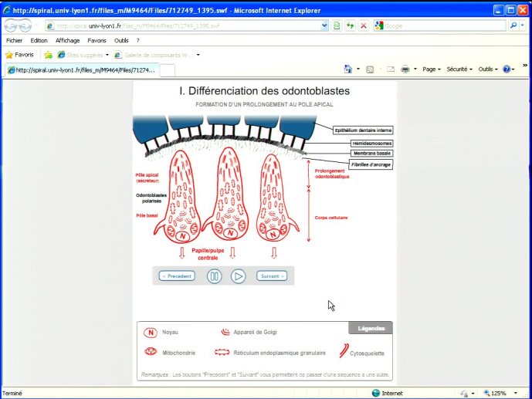Click the Epithélium dentaire interne label
This screenshot has height=399, width=532.
tap(363, 130)
